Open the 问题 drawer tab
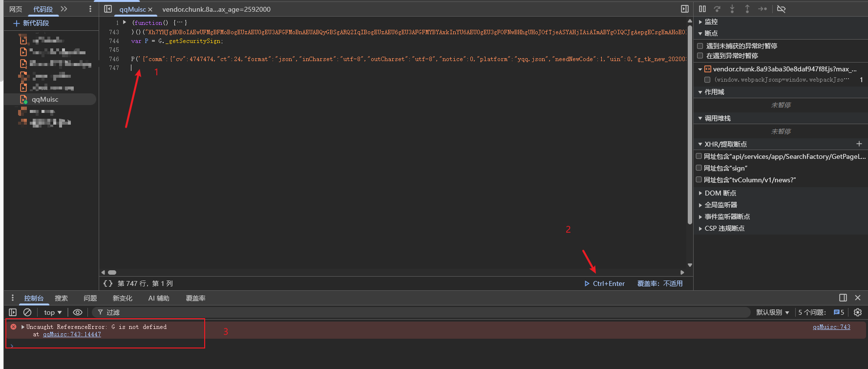The width and height of the screenshot is (868, 369). (90, 298)
